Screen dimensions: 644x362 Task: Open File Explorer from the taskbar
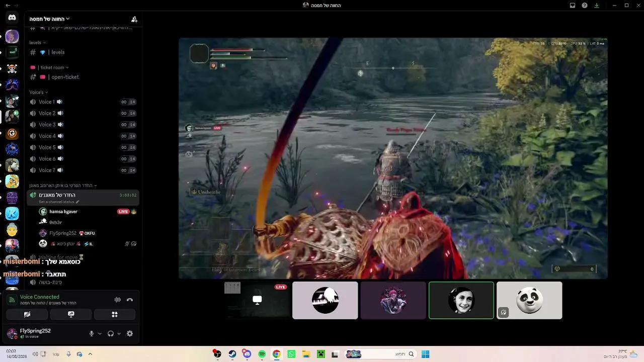tap(306, 354)
